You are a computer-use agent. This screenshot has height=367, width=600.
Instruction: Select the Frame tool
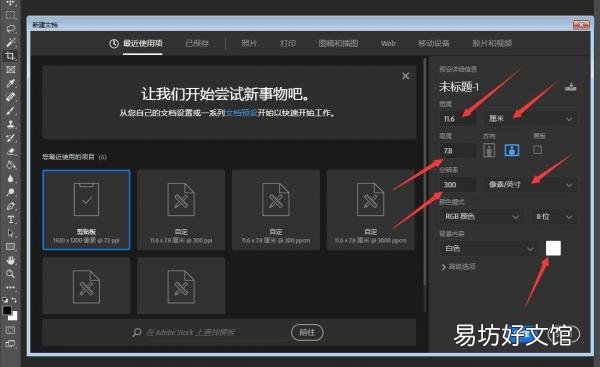[10, 70]
